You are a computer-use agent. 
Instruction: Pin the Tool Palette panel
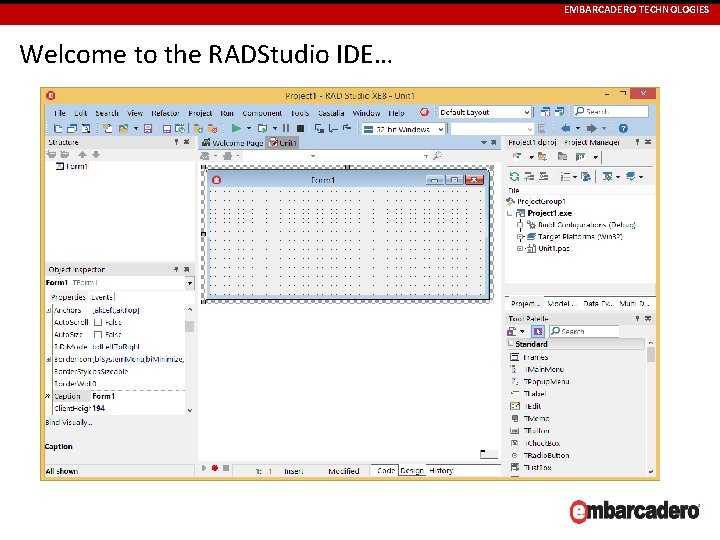637,318
